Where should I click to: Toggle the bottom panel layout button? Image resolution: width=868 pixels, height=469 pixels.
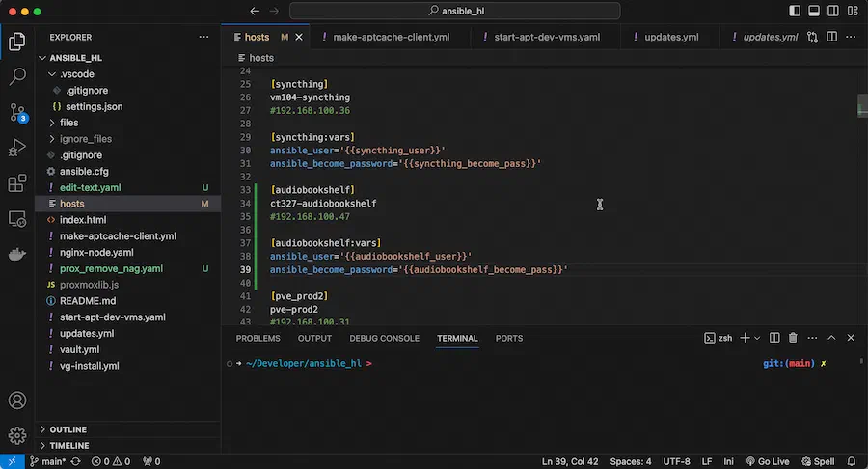[x=814, y=11]
